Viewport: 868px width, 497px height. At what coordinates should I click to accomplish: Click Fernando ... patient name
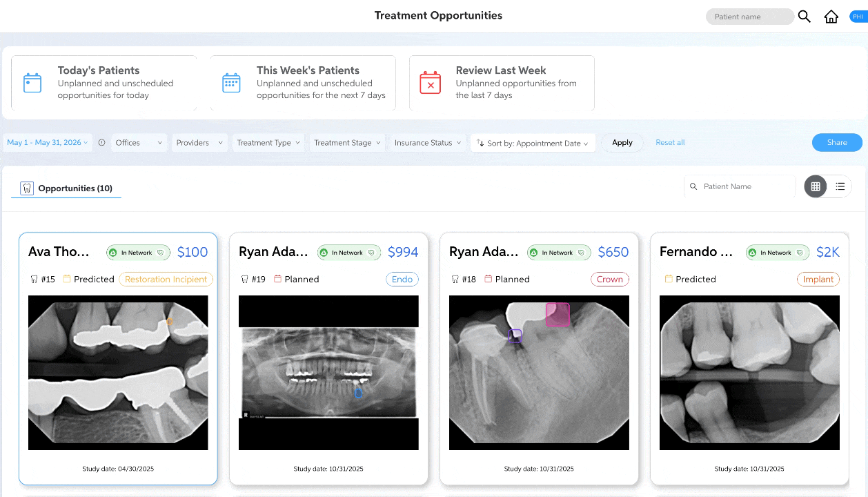tap(696, 252)
